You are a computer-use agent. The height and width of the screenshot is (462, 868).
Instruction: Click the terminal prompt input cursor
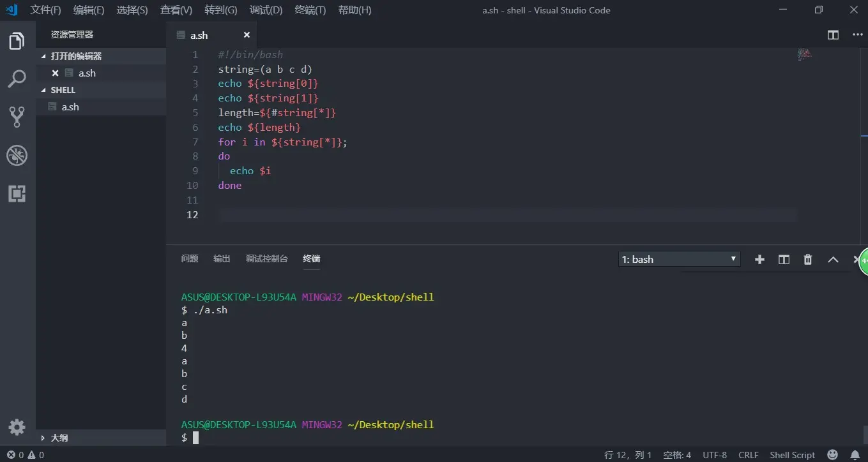tap(196, 438)
